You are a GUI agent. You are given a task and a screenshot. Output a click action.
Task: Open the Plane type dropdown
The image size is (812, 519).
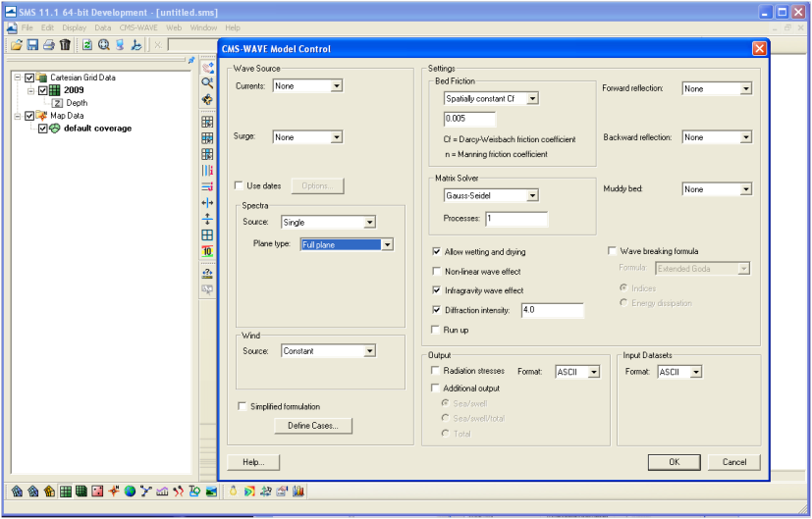click(347, 244)
